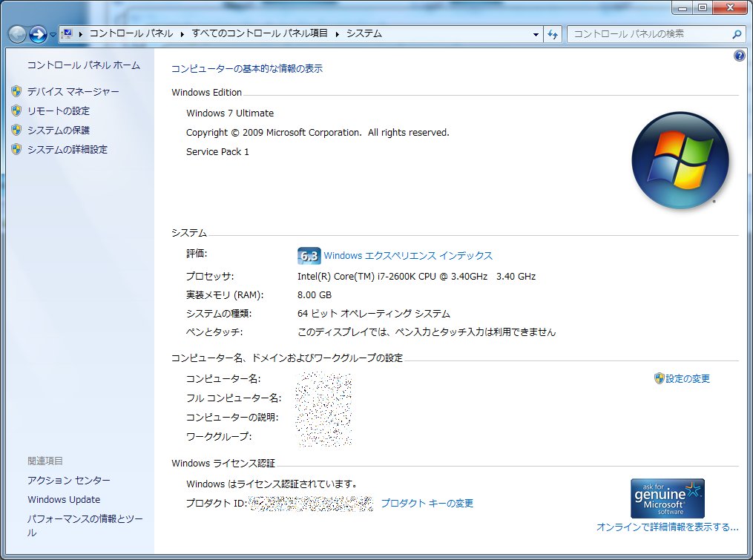Viewport: 753px width, 560px height.
Task: Select コントロール パネル in the address bar
Action: pos(131,33)
